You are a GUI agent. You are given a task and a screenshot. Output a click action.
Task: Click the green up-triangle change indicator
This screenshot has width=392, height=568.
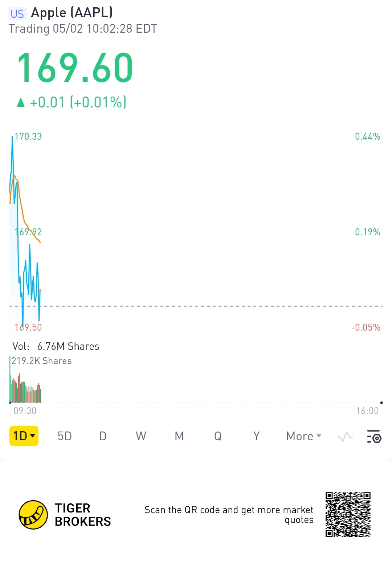click(x=21, y=103)
